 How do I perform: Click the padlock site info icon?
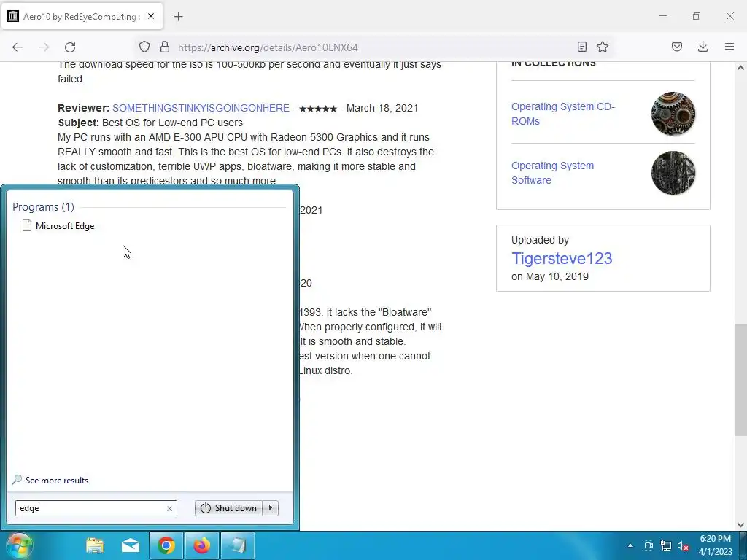[165, 47]
